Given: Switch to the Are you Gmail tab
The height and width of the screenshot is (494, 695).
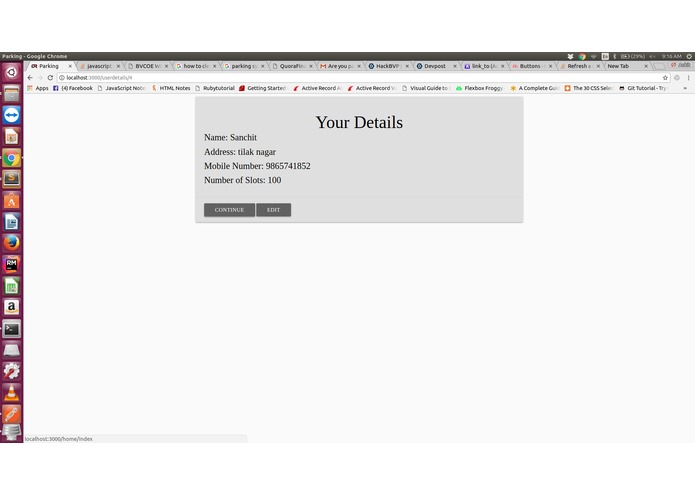Looking at the screenshot, I should [340, 66].
